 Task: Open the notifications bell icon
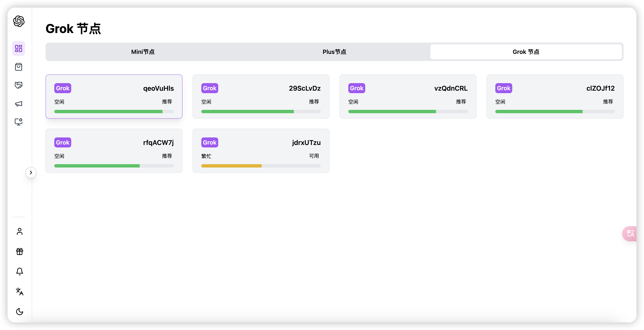click(19, 271)
